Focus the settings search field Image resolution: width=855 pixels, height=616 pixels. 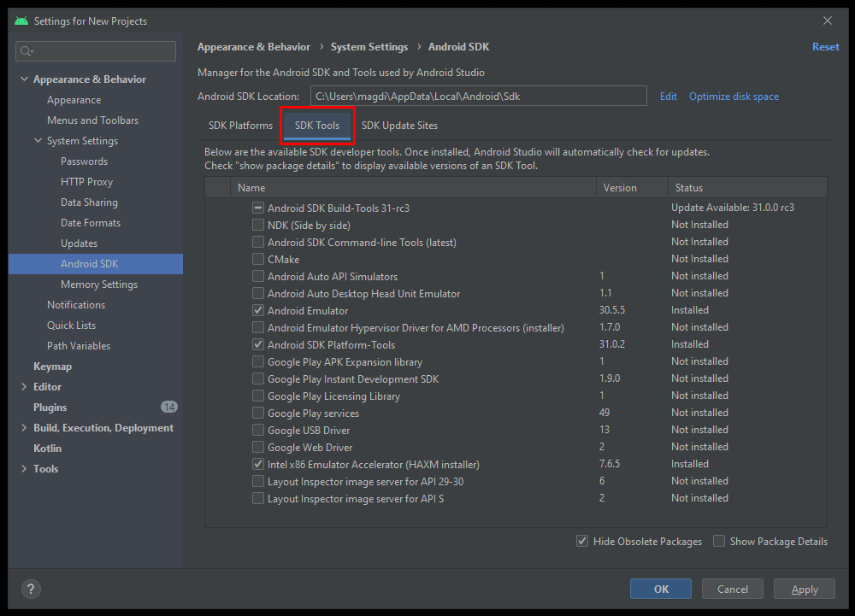coord(96,51)
